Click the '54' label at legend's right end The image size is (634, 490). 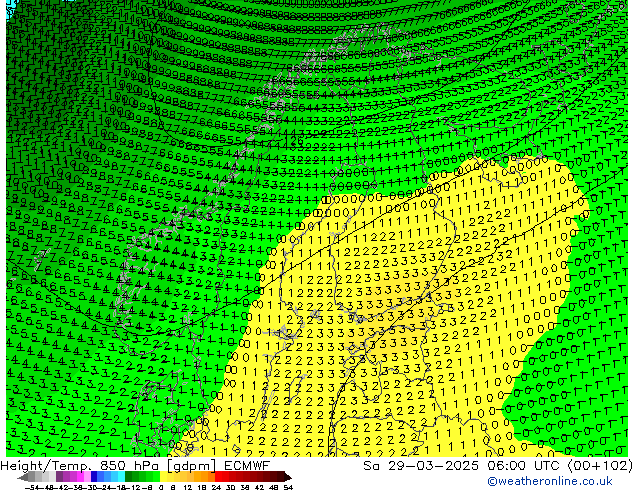(x=288, y=488)
